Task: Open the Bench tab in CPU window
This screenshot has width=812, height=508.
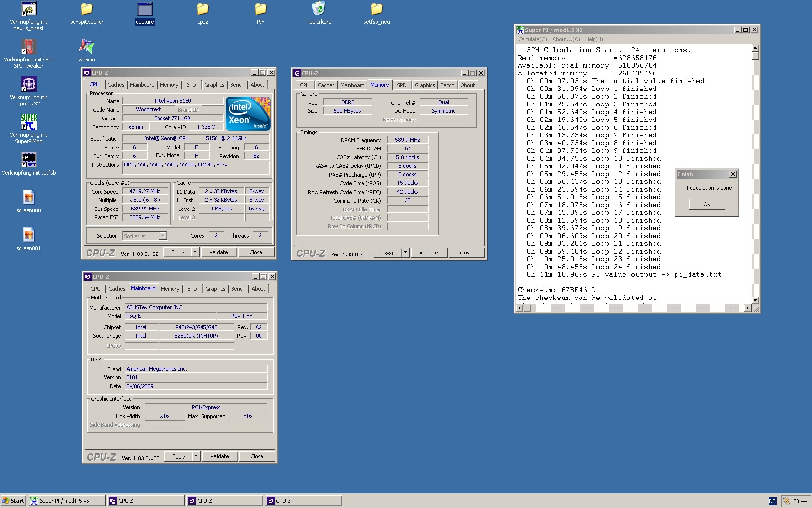Action: [237, 85]
